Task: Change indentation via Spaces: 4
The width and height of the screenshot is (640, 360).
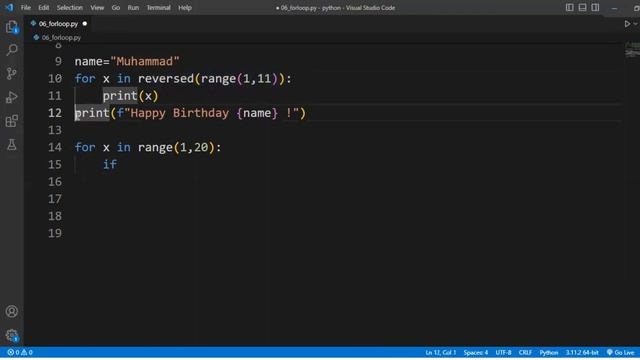Action: coord(476,352)
